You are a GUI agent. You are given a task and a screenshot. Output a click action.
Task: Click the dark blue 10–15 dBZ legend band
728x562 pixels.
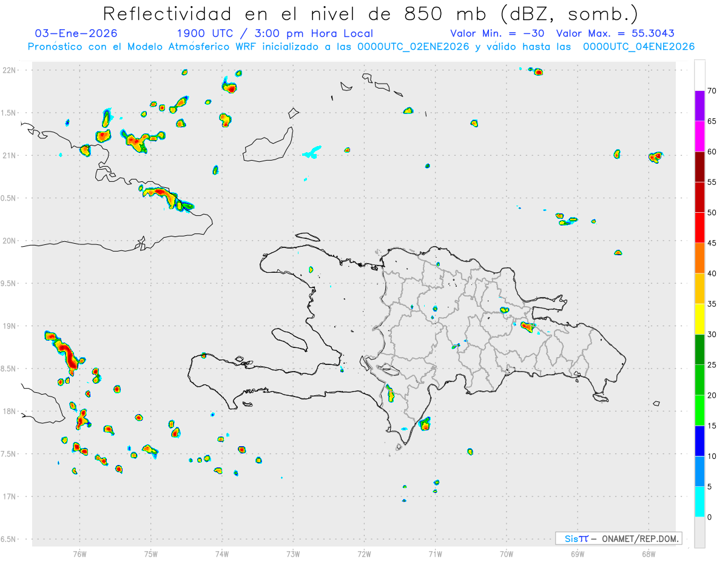click(700, 441)
